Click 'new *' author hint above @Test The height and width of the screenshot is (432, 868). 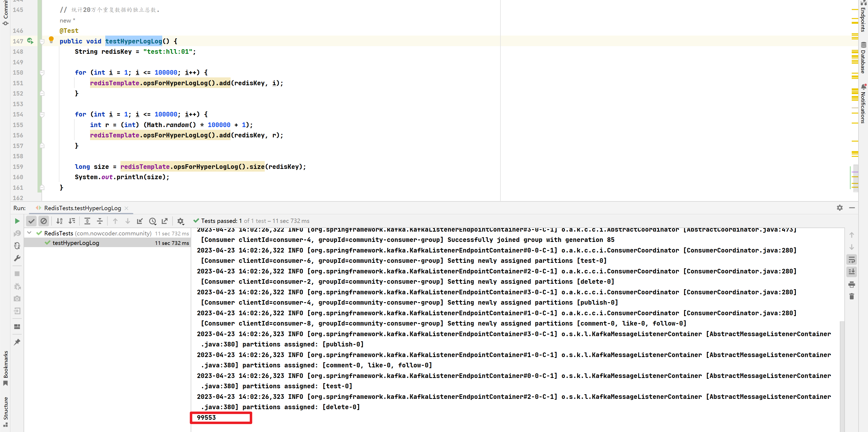67,21
